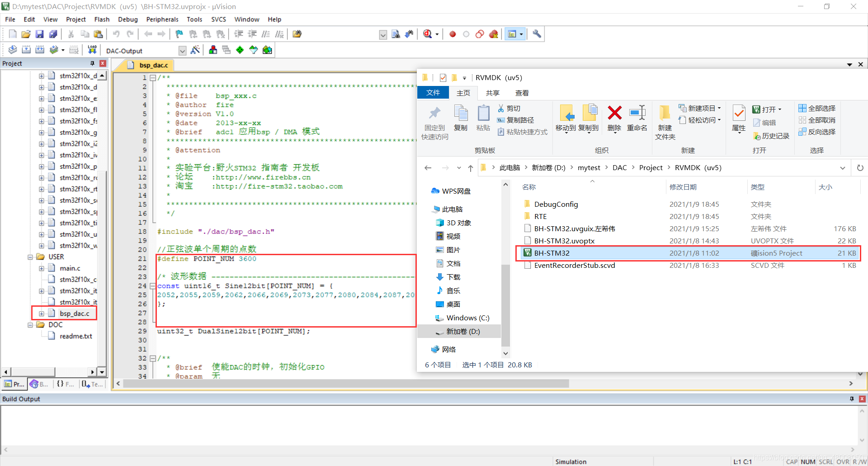Click the Project panel horizontal scrollbar thumb
The height and width of the screenshot is (466, 868).
click(x=32, y=372)
